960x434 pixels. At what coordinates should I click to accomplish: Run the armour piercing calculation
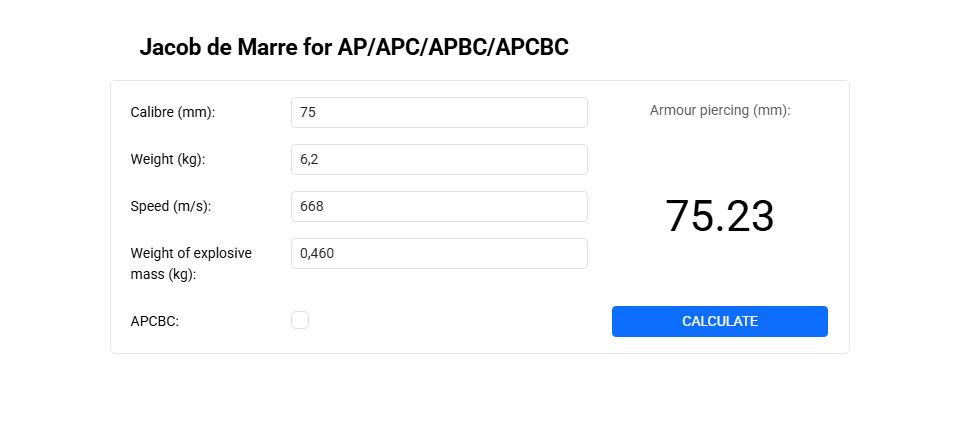(x=720, y=321)
